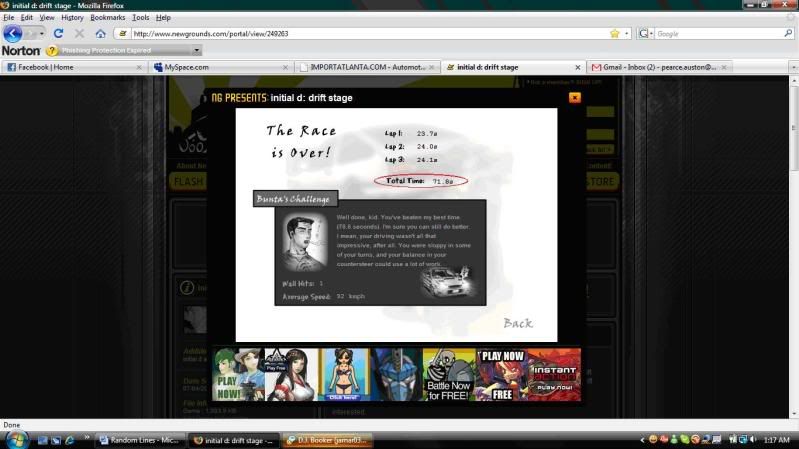Go back with the Firefox back arrow

13,34
